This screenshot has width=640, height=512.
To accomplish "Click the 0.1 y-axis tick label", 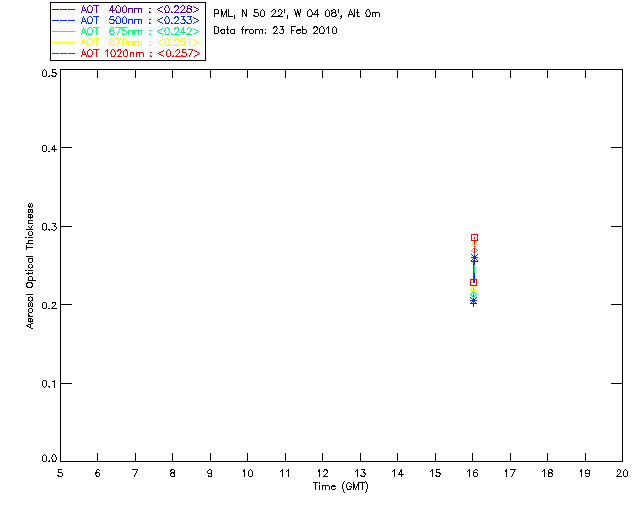I will tap(49, 384).
